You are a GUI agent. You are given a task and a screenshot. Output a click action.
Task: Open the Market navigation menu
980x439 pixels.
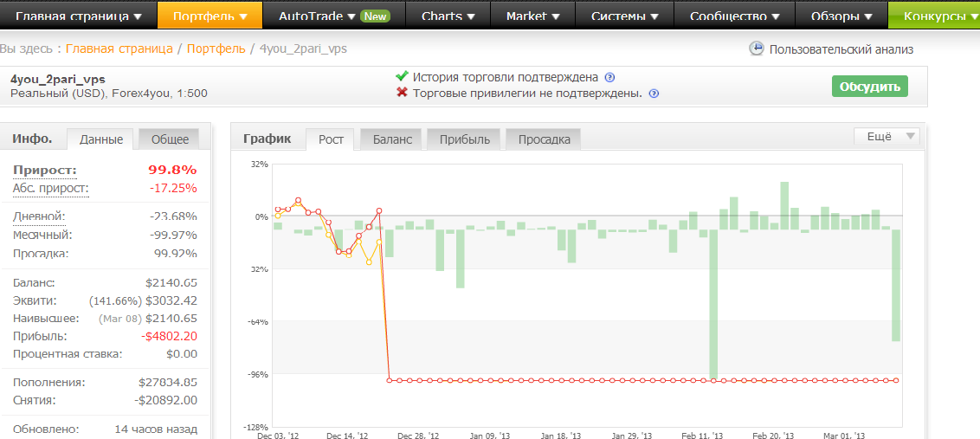532,16
